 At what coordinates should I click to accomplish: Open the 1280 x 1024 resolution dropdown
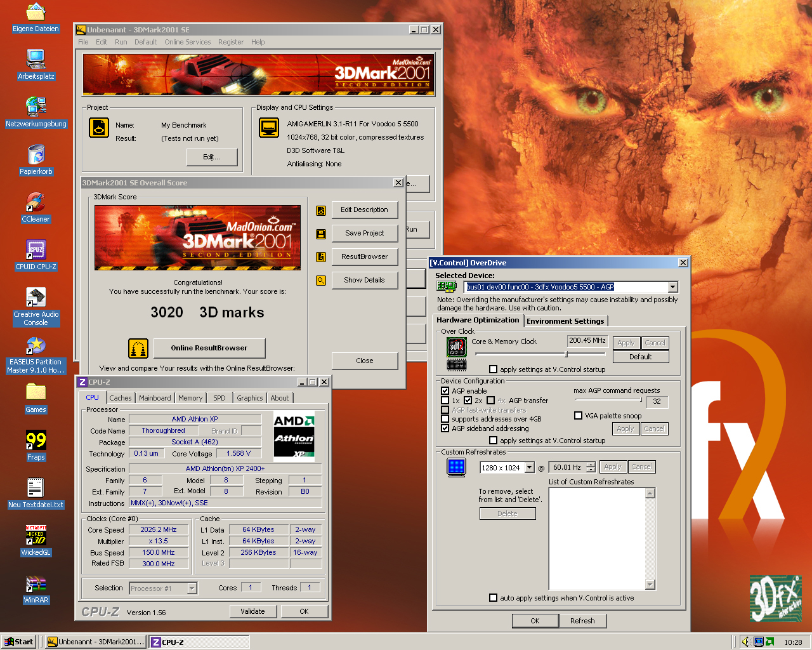[530, 468]
